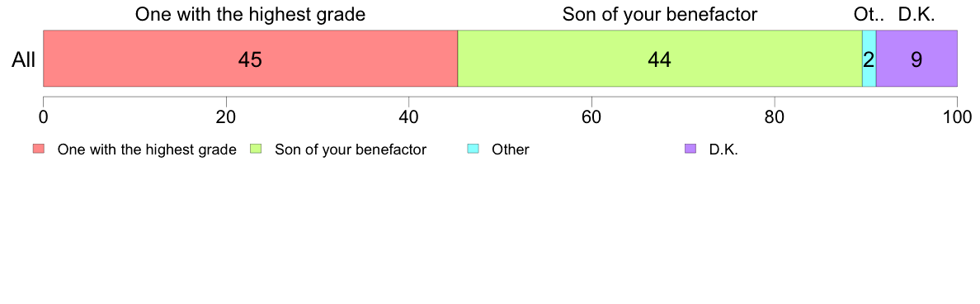This screenshot has height=304, width=980.
Task: Click the 'Other' legend label
Action: tap(510, 150)
